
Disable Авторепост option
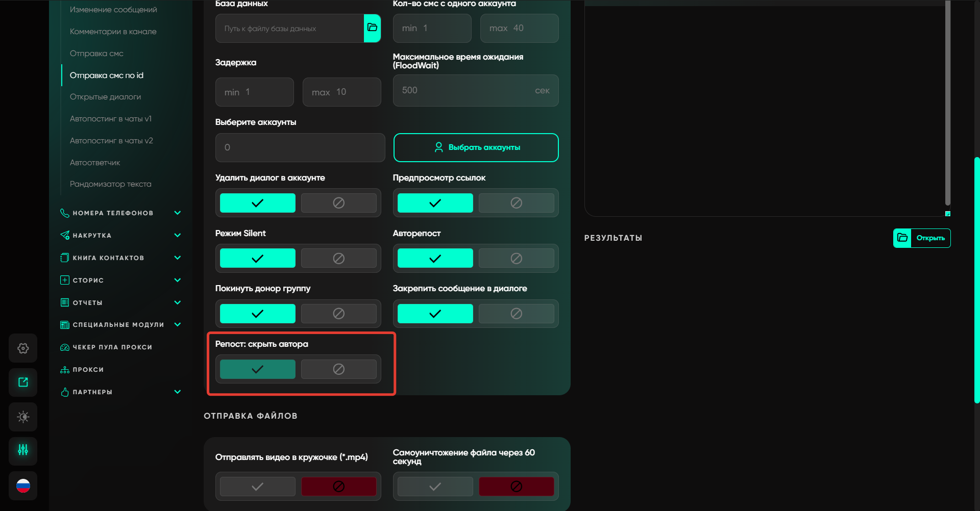[516, 259]
